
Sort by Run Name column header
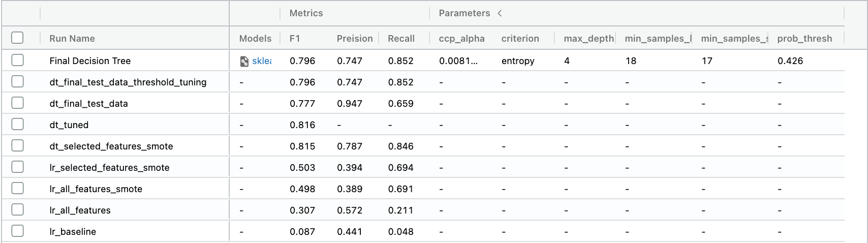coord(72,39)
